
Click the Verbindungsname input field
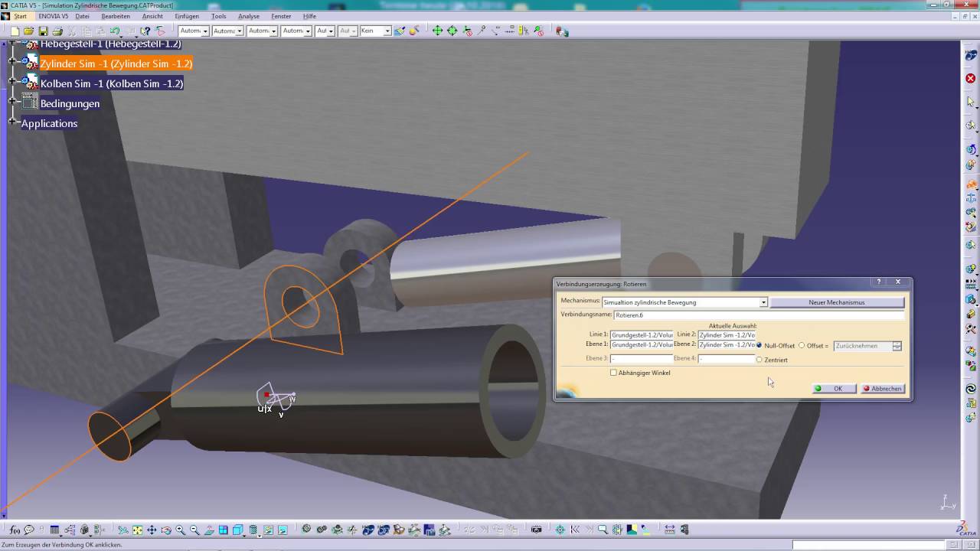click(x=759, y=315)
